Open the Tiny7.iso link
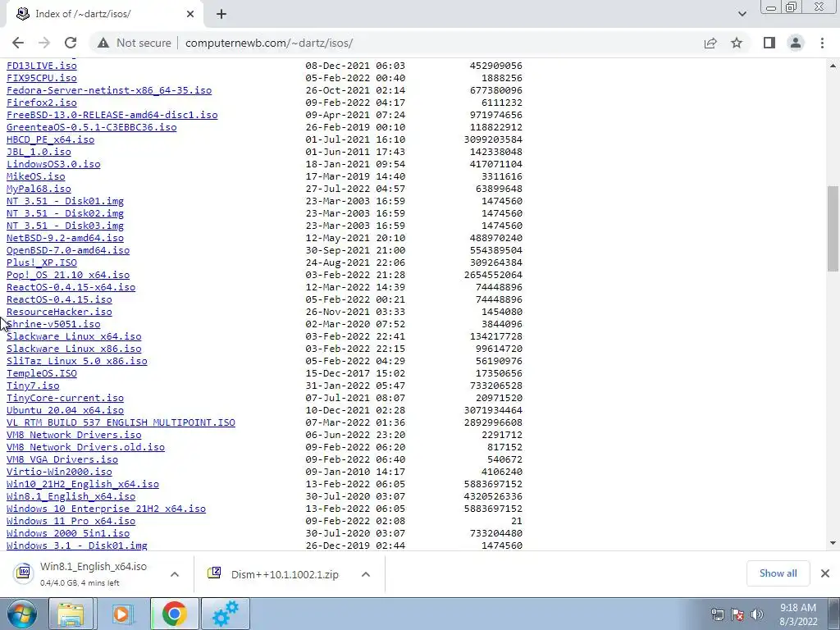840x630 pixels. [x=33, y=386]
